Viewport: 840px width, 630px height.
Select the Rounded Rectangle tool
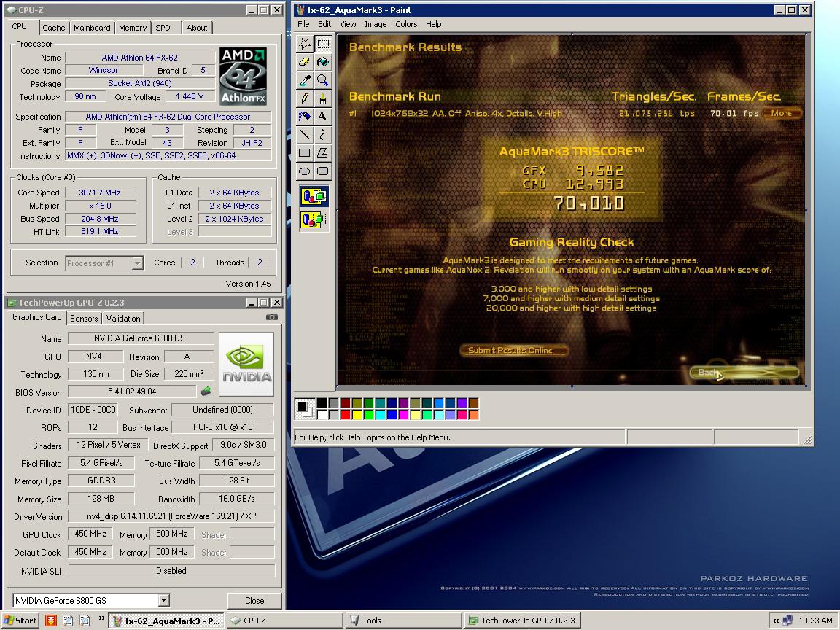tap(322, 171)
